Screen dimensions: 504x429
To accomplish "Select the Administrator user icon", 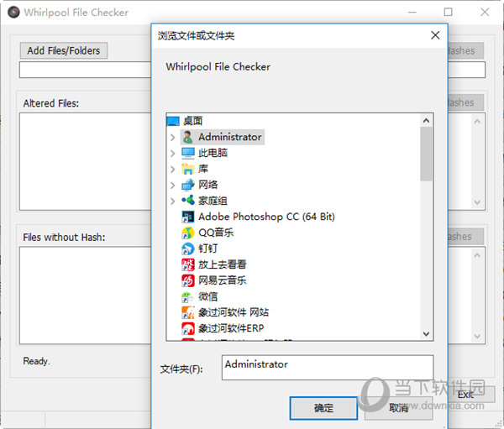I will pyautogui.click(x=187, y=137).
